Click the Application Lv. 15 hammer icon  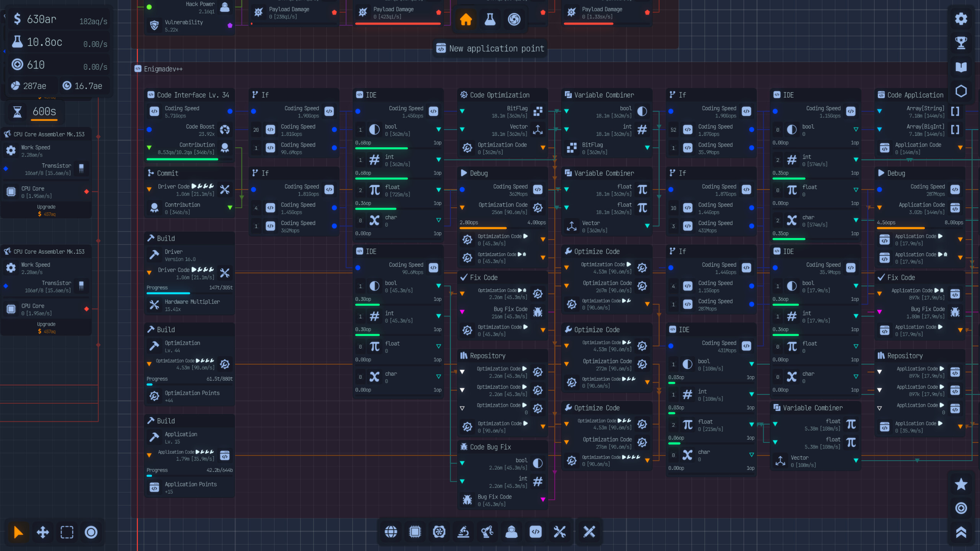(154, 437)
